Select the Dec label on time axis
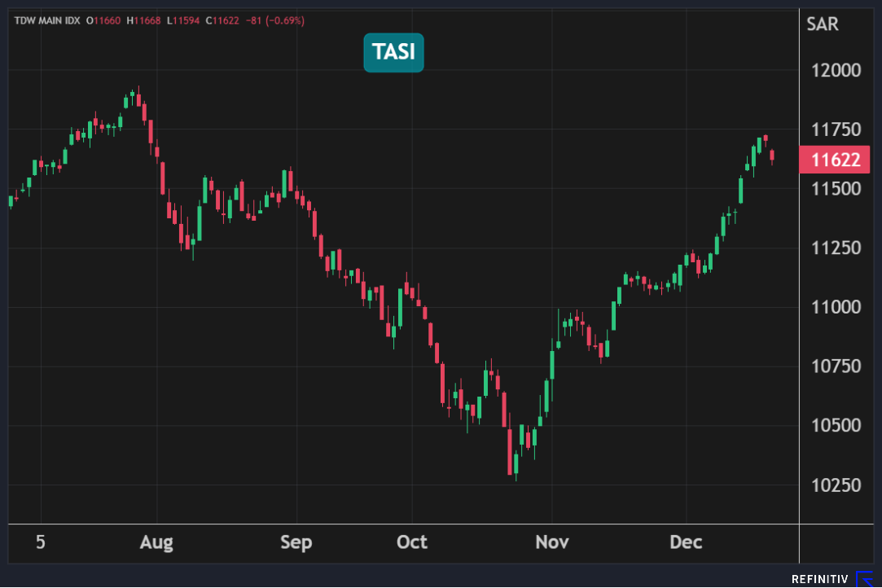 (686, 542)
